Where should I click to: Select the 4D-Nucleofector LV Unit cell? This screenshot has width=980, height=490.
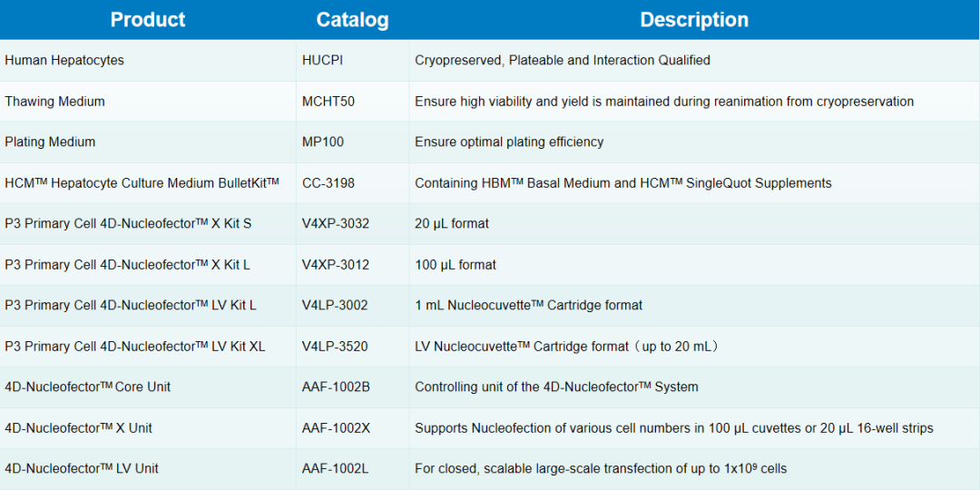click(82, 469)
